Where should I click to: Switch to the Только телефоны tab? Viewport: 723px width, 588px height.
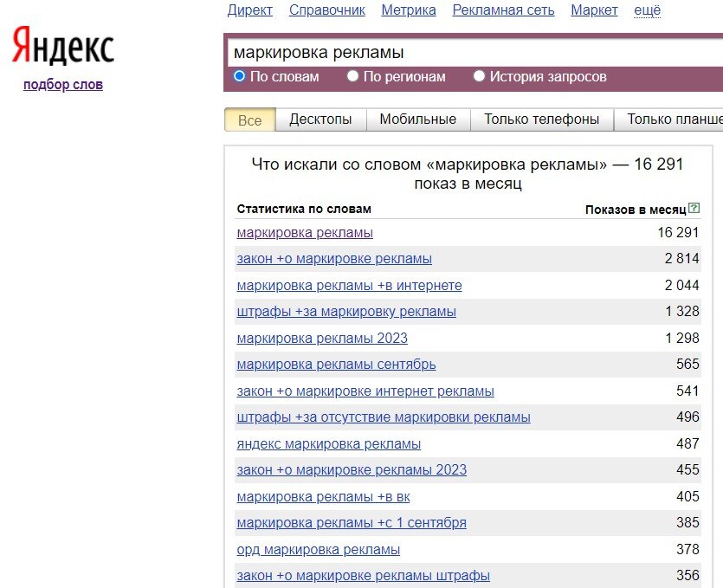click(x=542, y=120)
